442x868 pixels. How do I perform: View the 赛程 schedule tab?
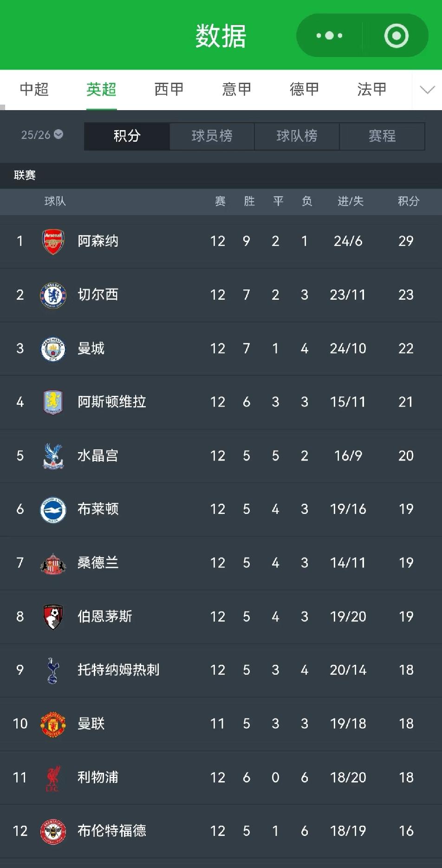pyautogui.click(x=382, y=136)
